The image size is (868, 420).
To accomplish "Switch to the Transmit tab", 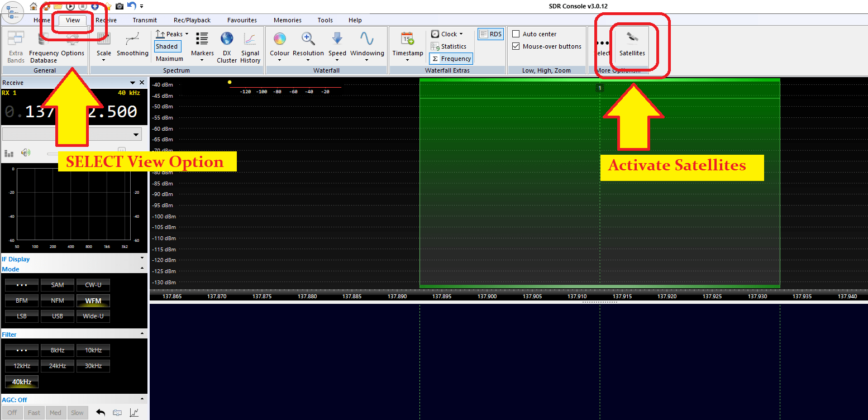I will tap(145, 20).
